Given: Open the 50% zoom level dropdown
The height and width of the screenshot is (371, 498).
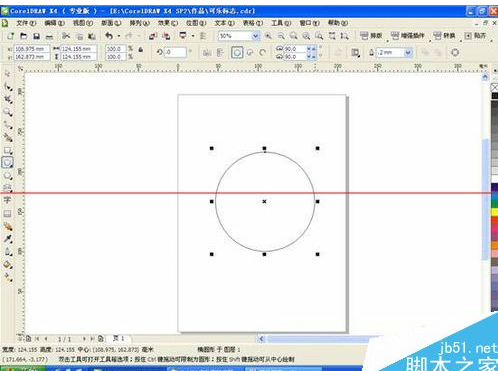Looking at the screenshot, I should [255, 36].
